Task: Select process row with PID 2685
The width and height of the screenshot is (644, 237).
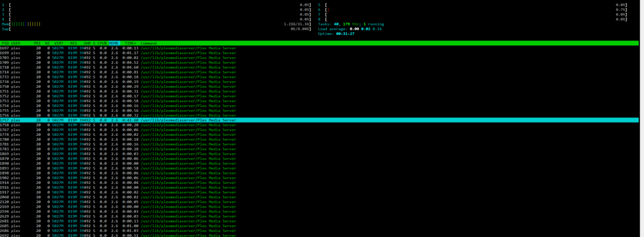Action: tap(320, 225)
